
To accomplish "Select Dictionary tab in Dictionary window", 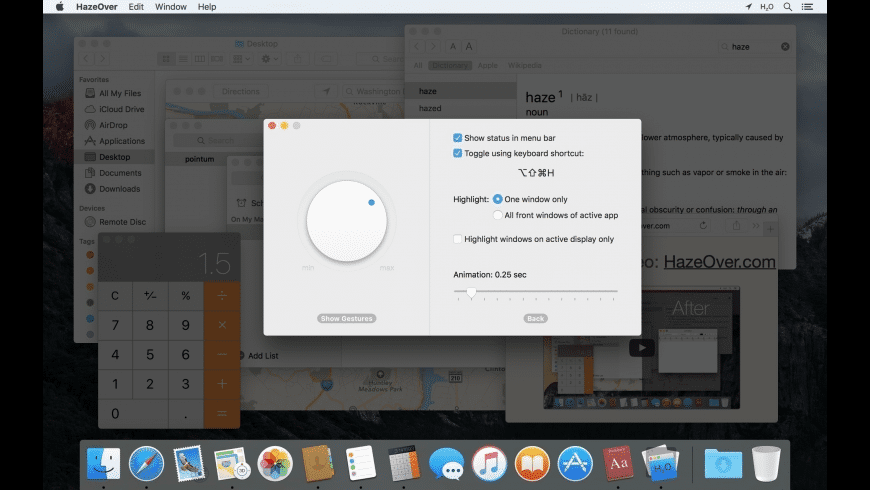I will (450, 65).
